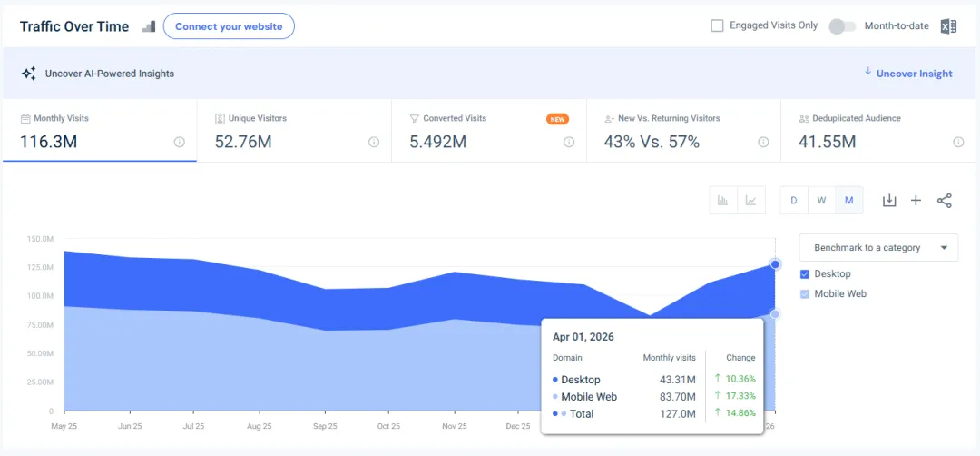980x456 pixels.
Task: Select the Converted Visits metric tab
Action: (489, 131)
